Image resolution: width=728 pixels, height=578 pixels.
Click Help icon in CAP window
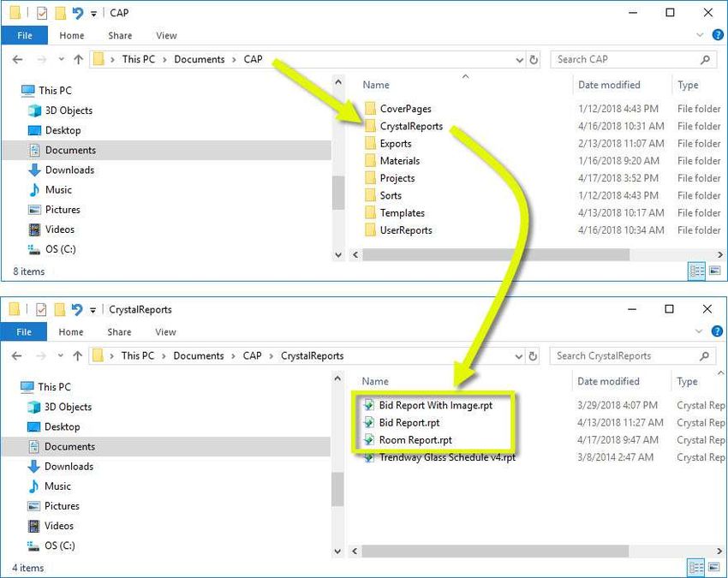(718, 35)
